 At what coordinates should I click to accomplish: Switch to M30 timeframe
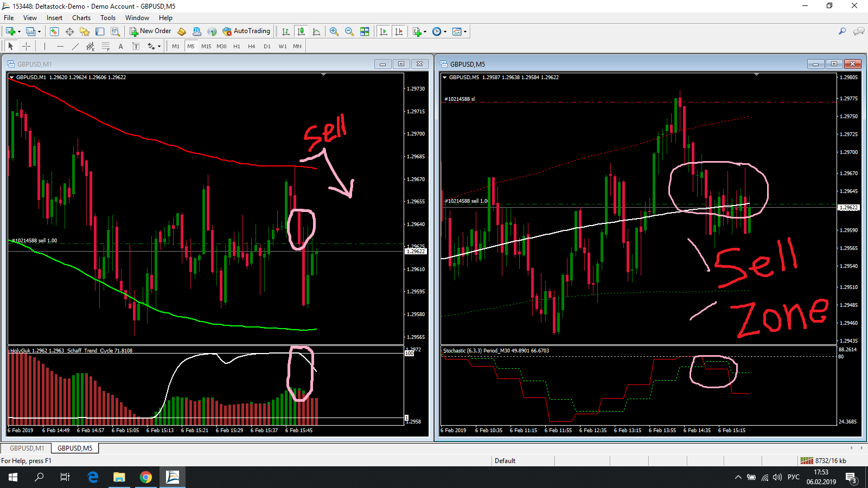(221, 47)
